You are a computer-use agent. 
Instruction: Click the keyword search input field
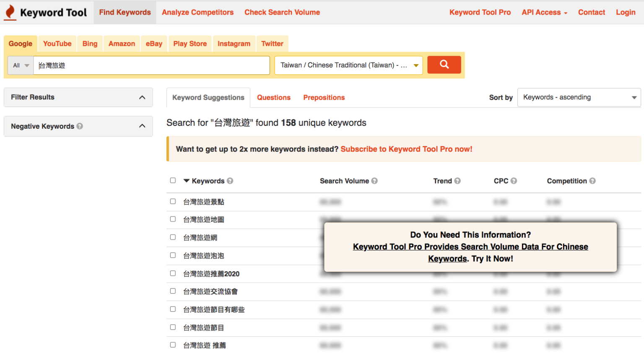click(151, 65)
